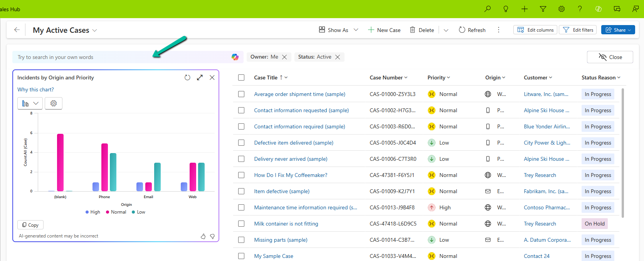Click the search magnifier icon in top bar
This screenshot has width=644, height=261.
488,9
